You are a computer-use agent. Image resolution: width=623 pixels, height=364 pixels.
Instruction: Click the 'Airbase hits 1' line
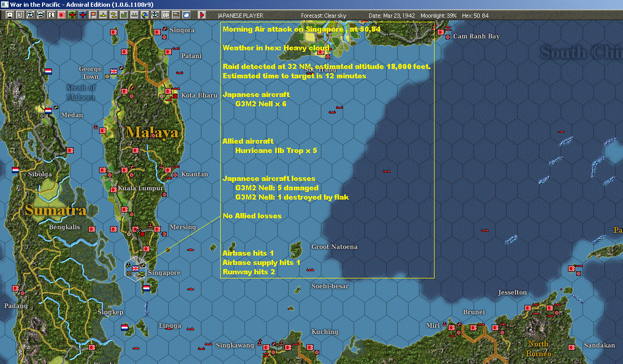(248, 253)
